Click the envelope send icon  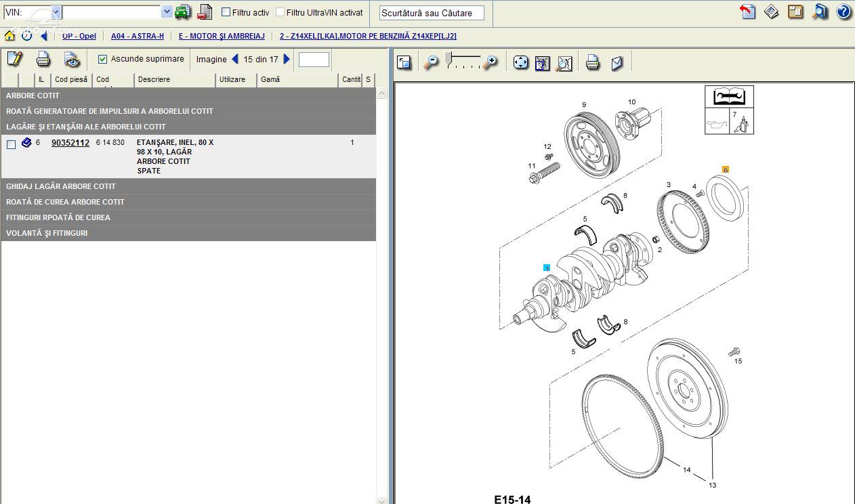tap(617, 63)
